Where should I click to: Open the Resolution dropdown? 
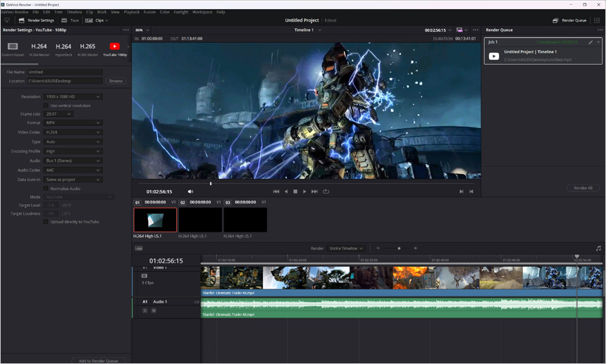pyautogui.click(x=73, y=96)
